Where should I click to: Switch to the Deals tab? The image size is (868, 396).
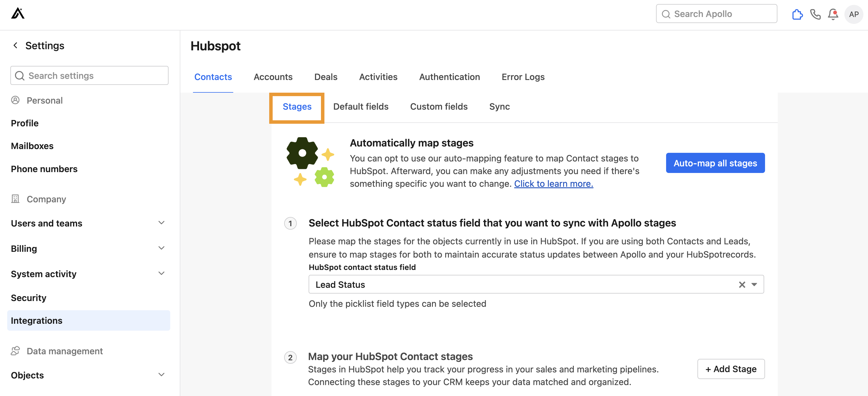(x=326, y=77)
